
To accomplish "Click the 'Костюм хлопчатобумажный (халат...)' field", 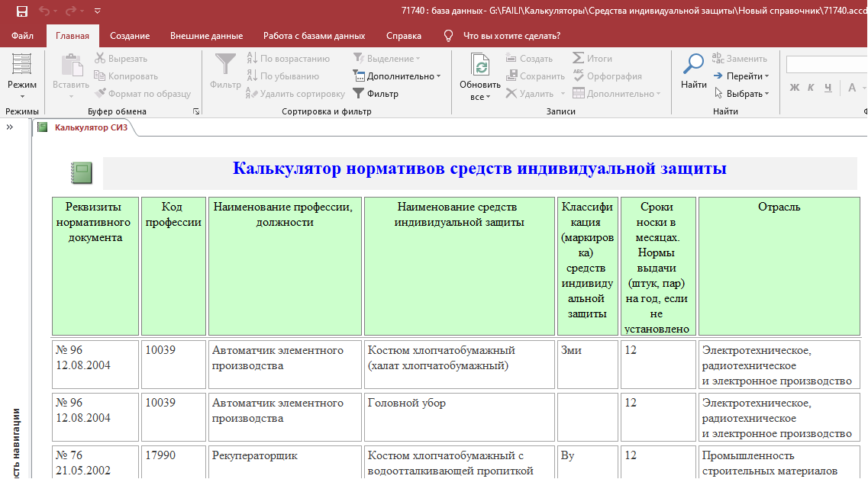I will (459, 365).
